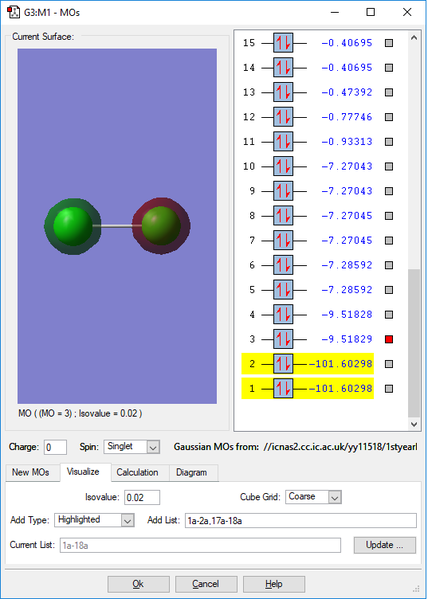Toggle surface marker for orbital 2
The width and height of the screenshot is (428, 599).
(x=389, y=364)
